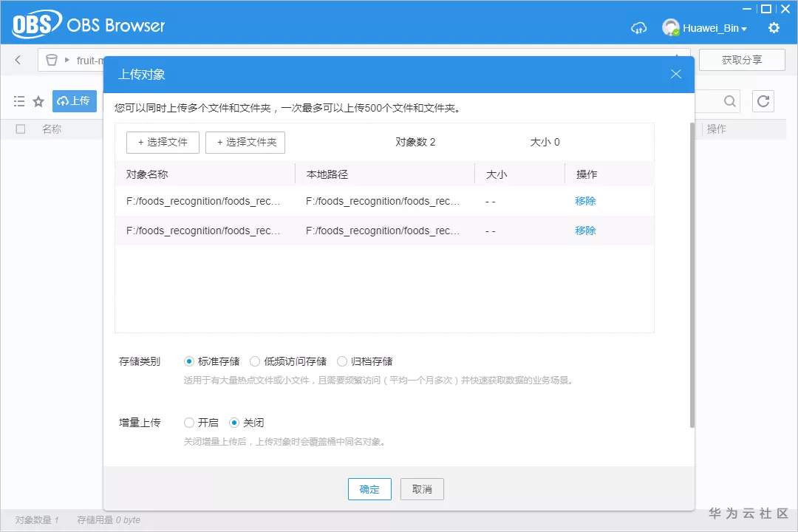
Task: Choose 关闭 for incremental upload
Action: (x=234, y=423)
